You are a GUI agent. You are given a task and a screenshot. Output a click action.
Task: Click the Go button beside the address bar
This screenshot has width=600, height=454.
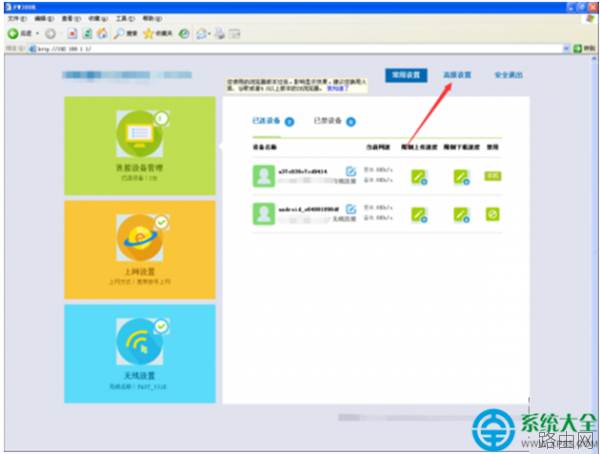584,49
